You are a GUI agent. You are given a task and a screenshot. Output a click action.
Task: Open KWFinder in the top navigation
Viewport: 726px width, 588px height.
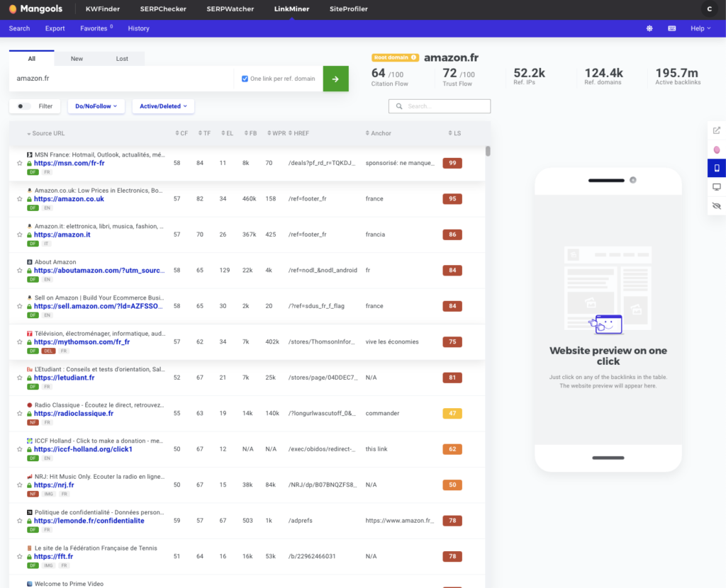[x=103, y=9]
